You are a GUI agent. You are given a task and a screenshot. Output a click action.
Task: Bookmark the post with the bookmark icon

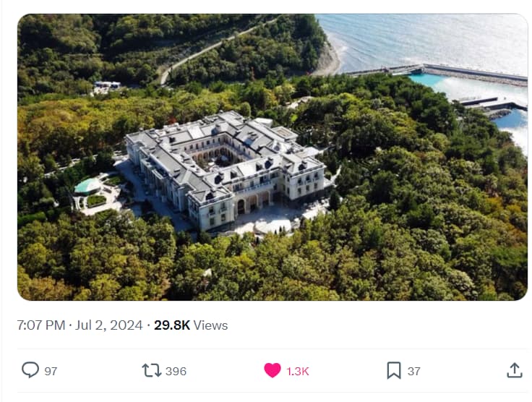click(393, 370)
